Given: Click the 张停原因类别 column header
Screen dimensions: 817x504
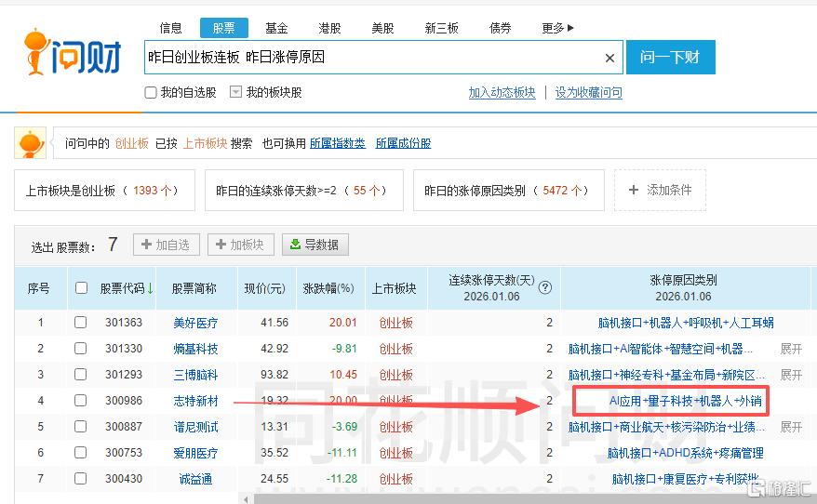Looking at the screenshot, I should point(683,281).
